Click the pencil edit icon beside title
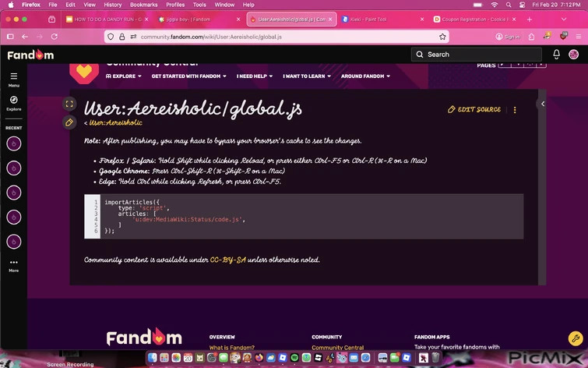This screenshot has width=588, height=368. point(69,122)
